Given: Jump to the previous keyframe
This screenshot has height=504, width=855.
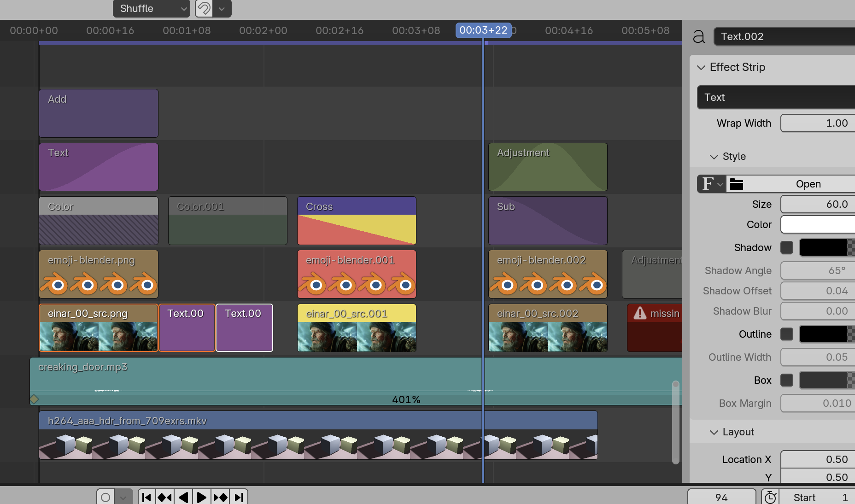Looking at the screenshot, I should pos(165,497).
